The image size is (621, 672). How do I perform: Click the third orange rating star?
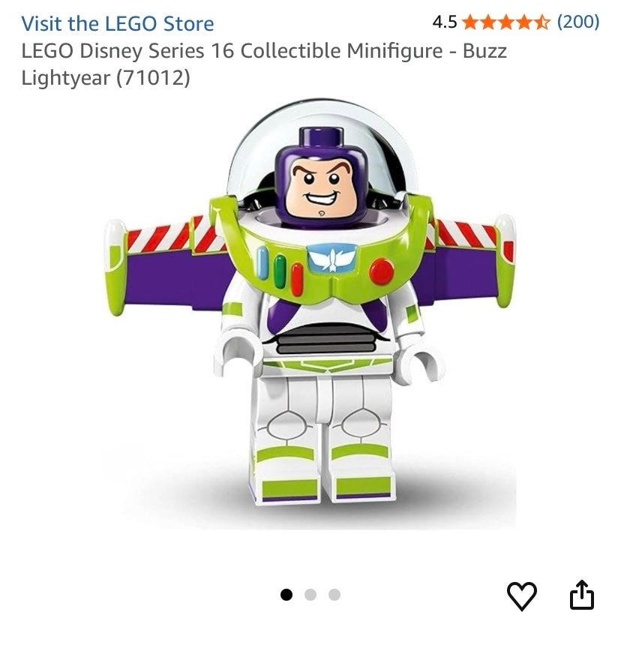pyautogui.click(x=506, y=22)
